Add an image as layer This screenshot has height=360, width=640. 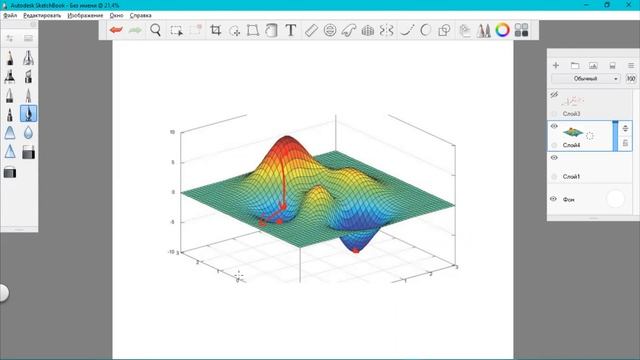click(593, 65)
